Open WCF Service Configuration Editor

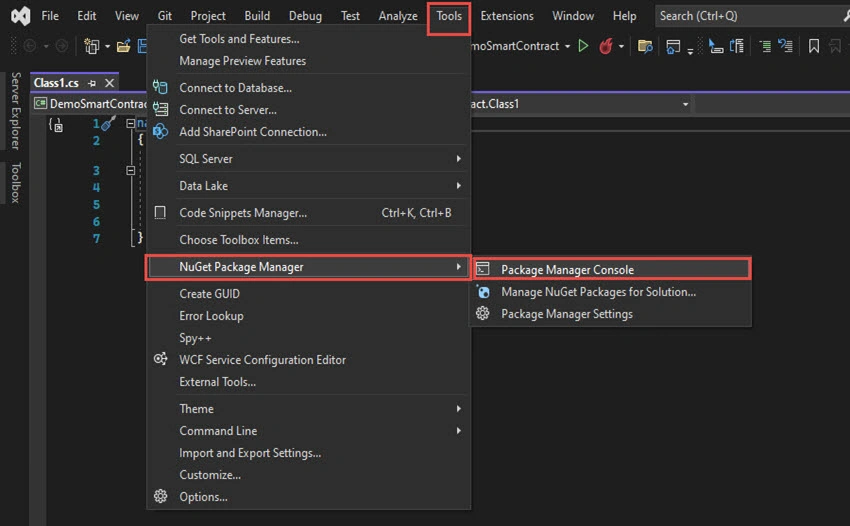tap(308, 360)
